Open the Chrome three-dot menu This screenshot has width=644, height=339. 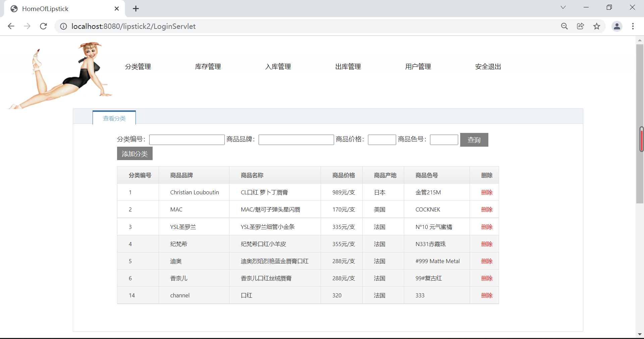(x=633, y=26)
